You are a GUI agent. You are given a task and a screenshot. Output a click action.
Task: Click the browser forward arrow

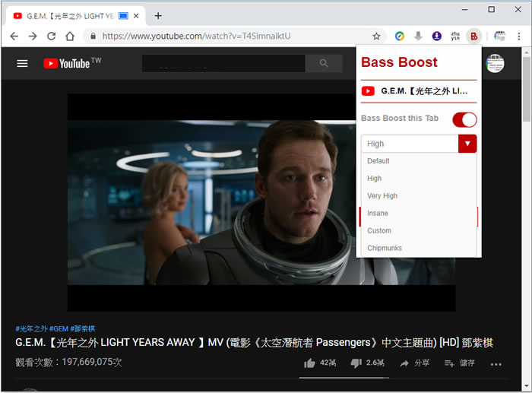point(33,36)
